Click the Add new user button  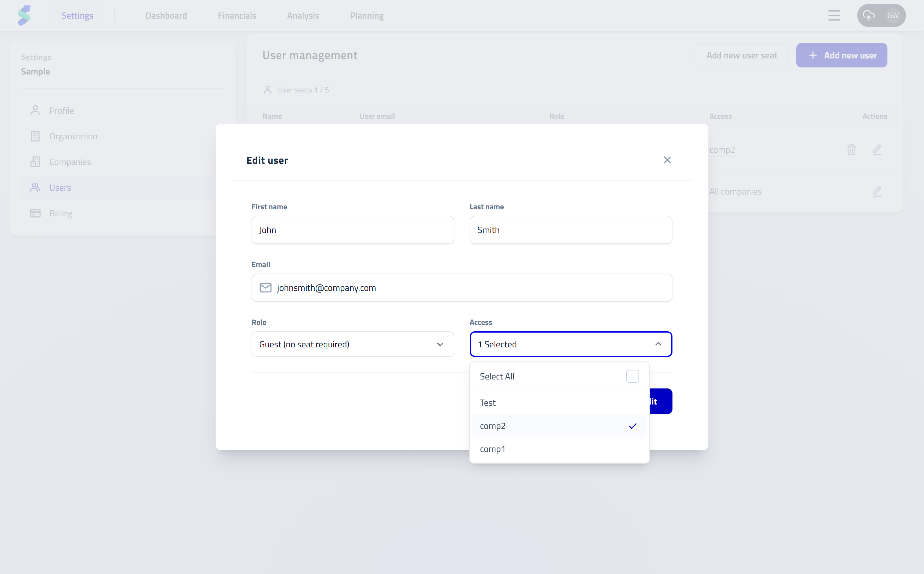(x=841, y=55)
